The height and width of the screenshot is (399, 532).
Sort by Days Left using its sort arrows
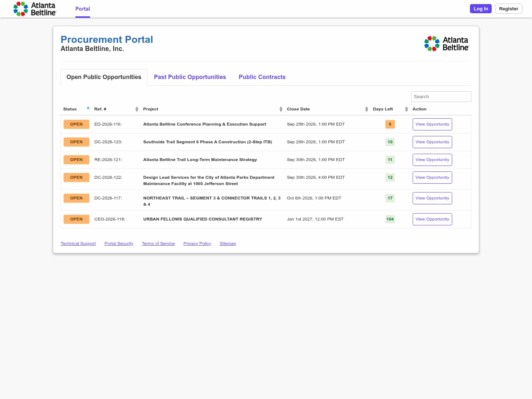(x=406, y=109)
